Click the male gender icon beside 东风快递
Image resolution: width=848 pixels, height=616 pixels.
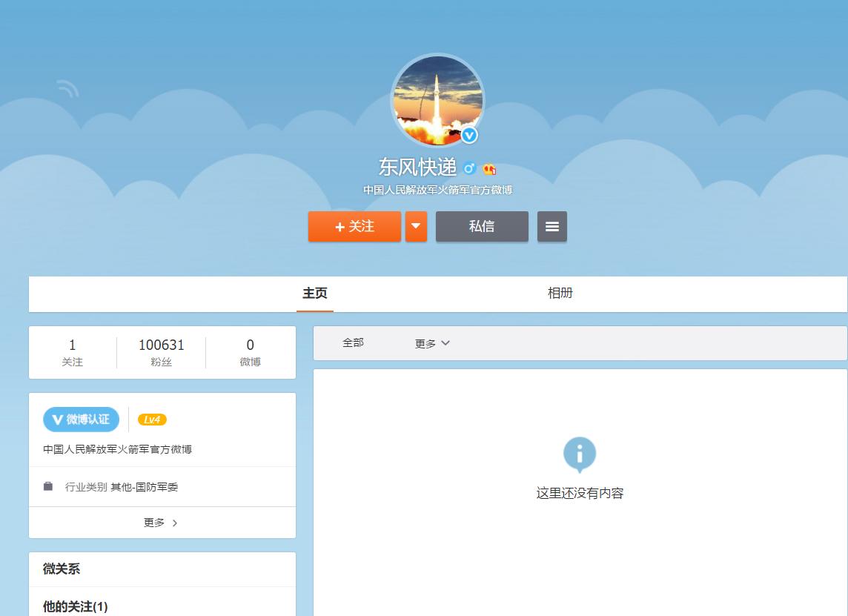click(x=469, y=168)
